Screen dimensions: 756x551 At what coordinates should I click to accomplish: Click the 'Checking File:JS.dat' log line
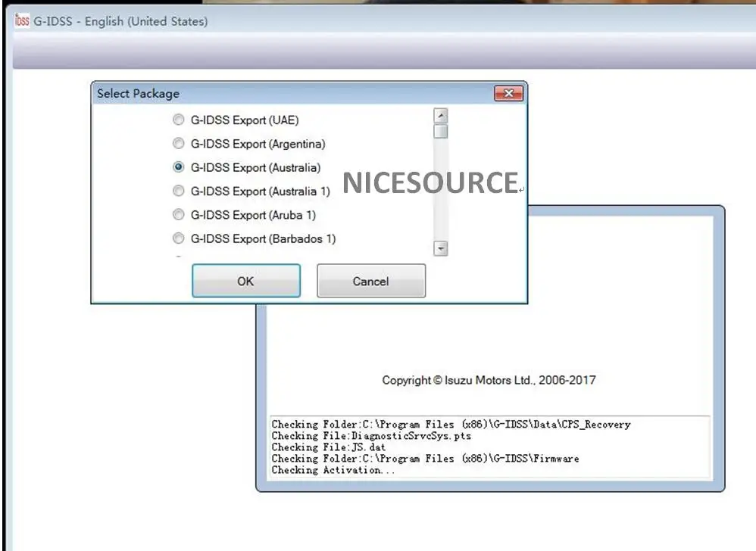328,447
